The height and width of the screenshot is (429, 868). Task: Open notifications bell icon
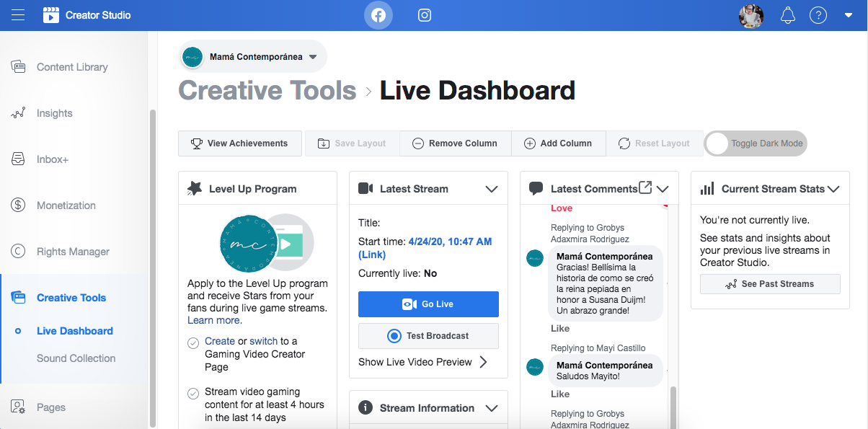coord(787,15)
